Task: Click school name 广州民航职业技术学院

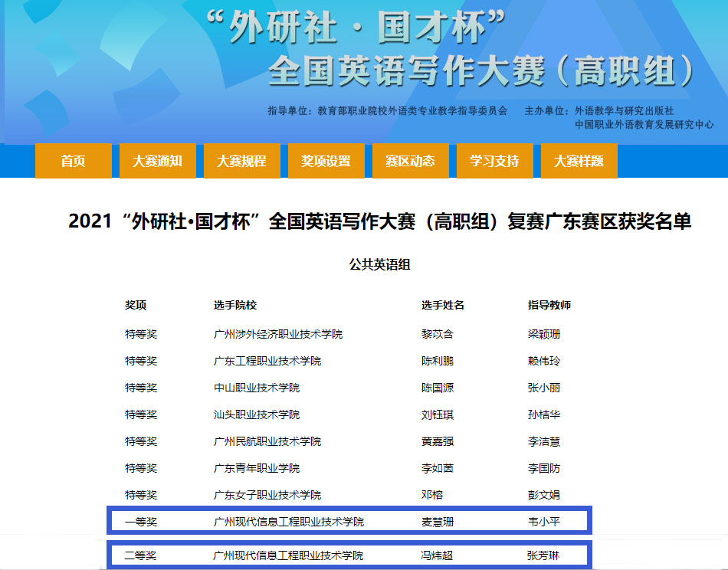Action: (267, 441)
